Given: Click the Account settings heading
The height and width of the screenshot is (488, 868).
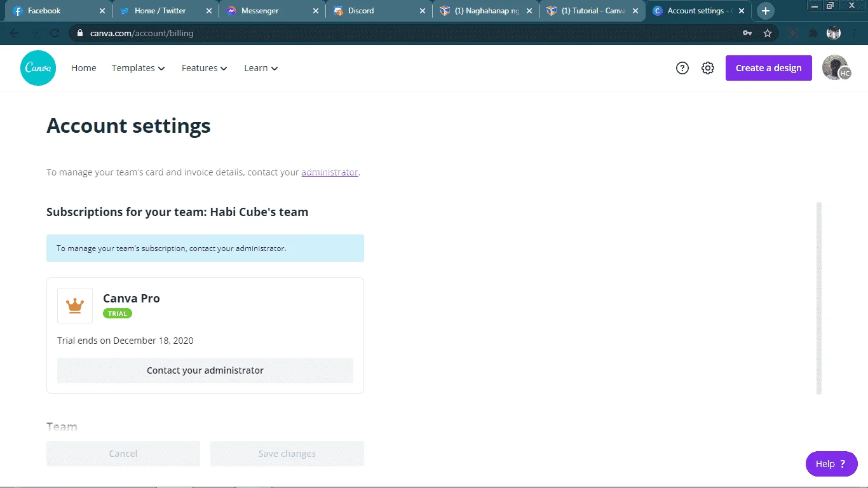Looking at the screenshot, I should click(x=128, y=126).
